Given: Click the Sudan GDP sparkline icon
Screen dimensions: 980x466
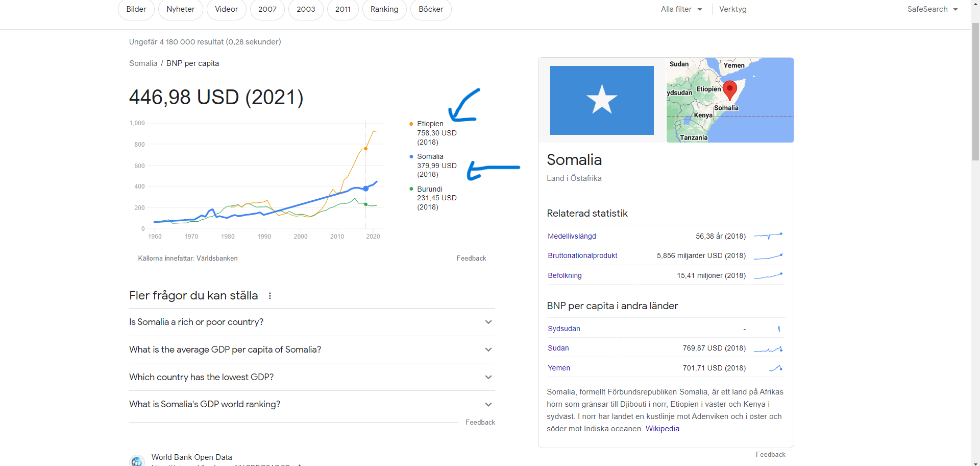Looking at the screenshot, I should pos(768,348).
